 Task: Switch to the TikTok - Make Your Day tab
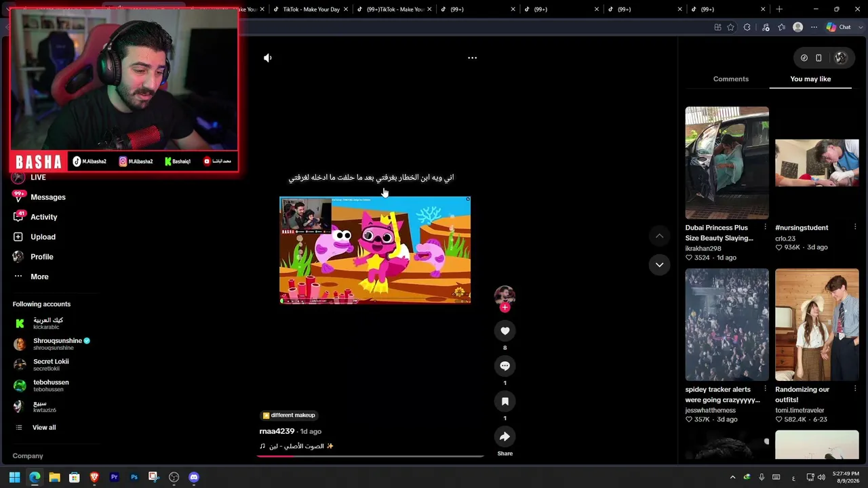[x=311, y=9]
